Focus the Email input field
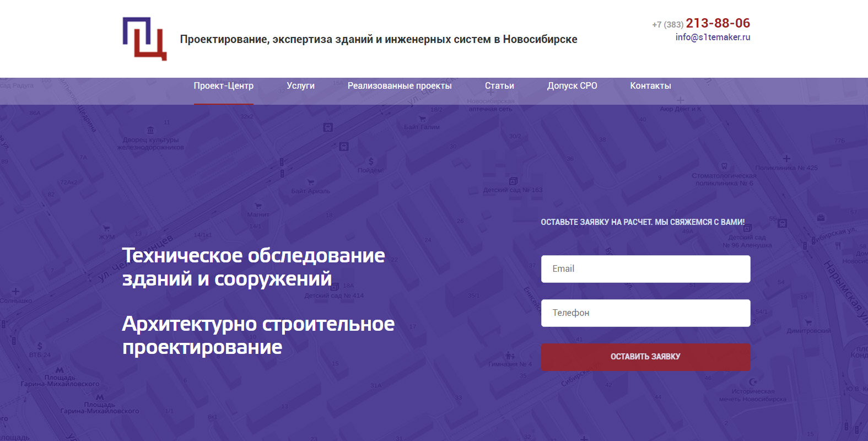868x441 pixels. click(x=645, y=269)
